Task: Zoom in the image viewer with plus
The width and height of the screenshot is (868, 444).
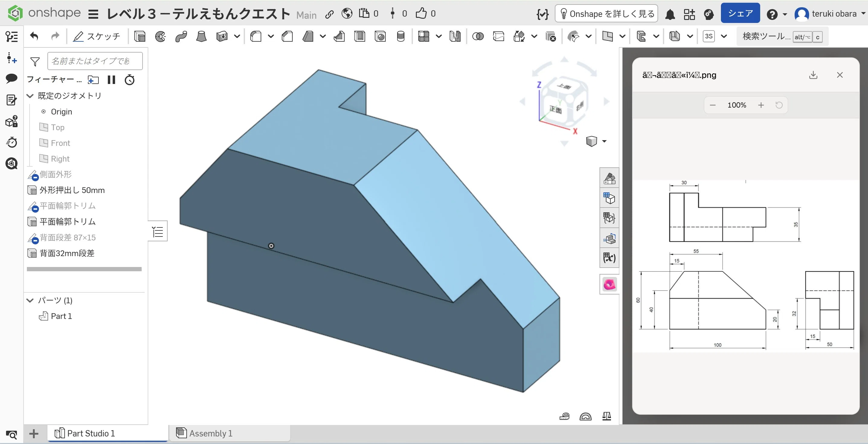Action: 761,105
